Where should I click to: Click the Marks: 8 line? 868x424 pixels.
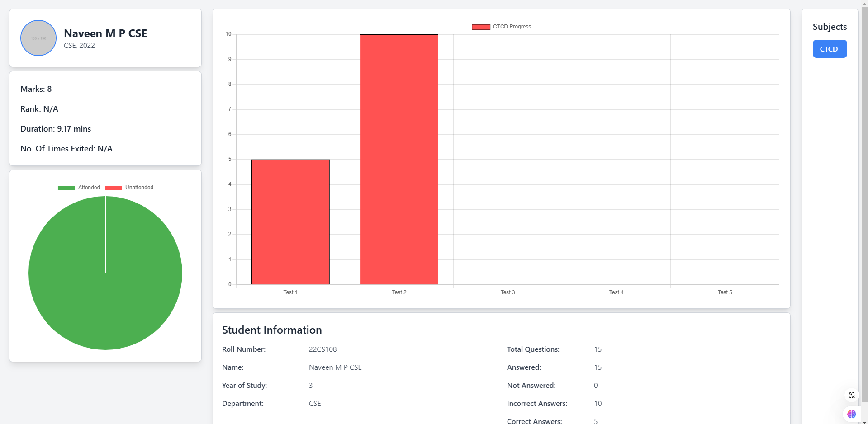pyautogui.click(x=36, y=89)
